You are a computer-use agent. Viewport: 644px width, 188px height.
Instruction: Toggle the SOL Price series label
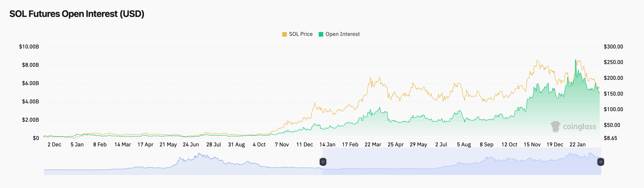pyautogui.click(x=300, y=34)
